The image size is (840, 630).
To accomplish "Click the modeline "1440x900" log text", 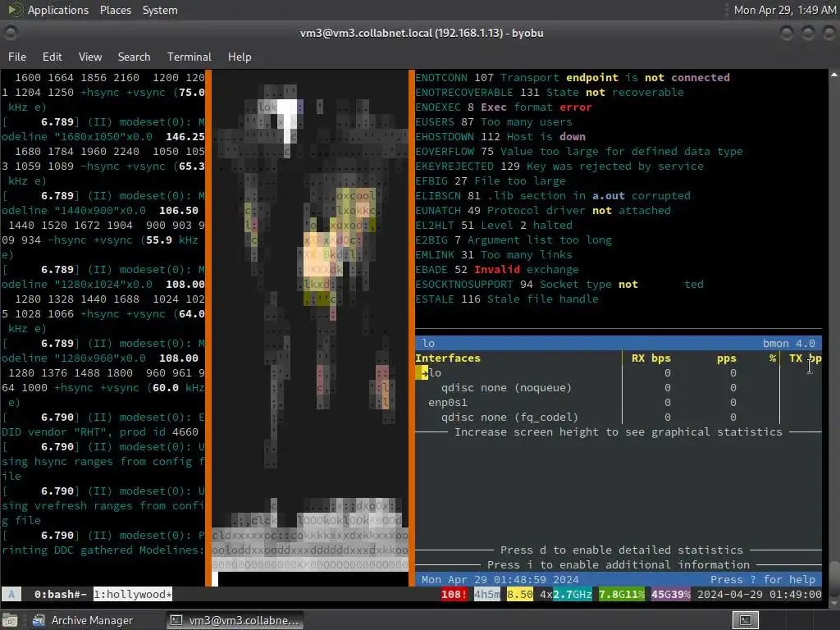I will click(99, 211).
